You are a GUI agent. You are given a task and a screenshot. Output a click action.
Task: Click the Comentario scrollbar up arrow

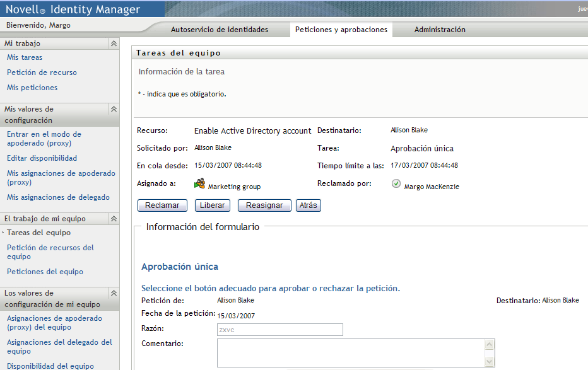coord(490,344)
